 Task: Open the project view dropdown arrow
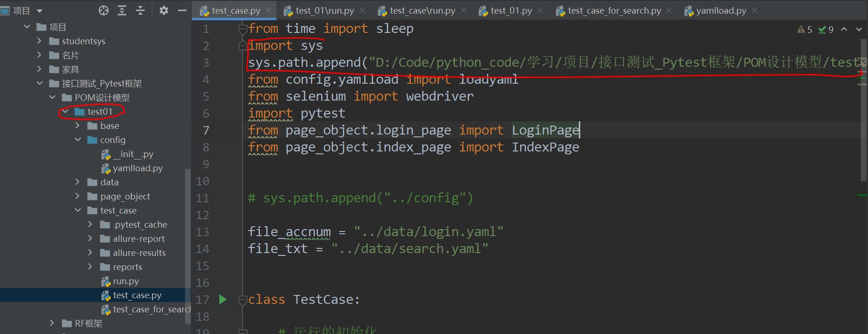coord(40,11)
